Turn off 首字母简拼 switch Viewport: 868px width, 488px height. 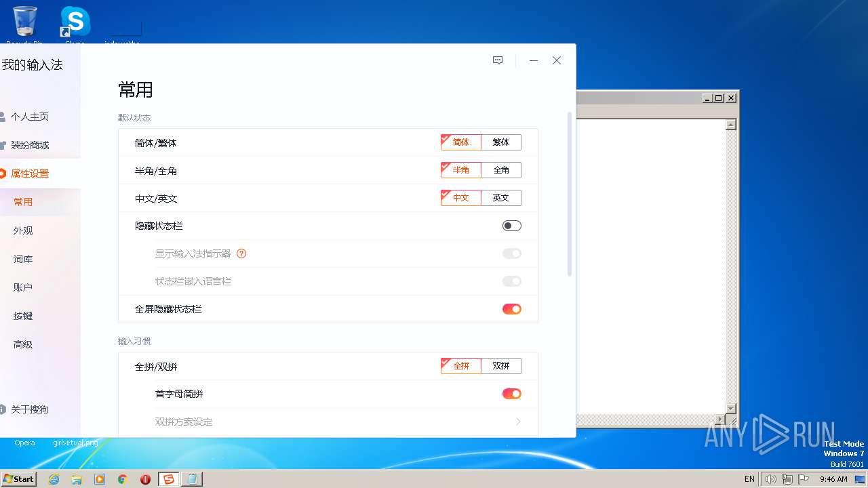tap(512, 394)
